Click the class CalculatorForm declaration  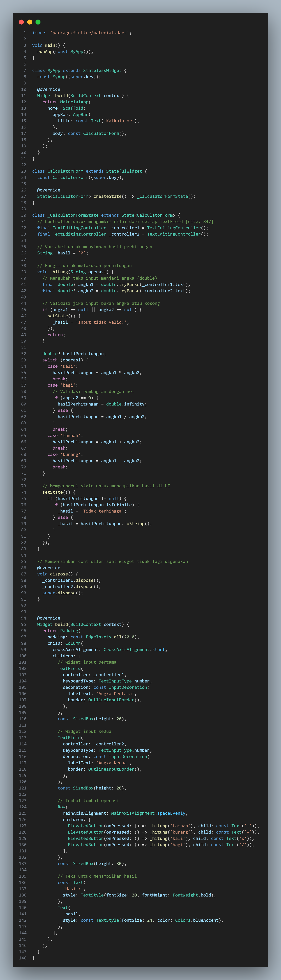pos(89,171)
